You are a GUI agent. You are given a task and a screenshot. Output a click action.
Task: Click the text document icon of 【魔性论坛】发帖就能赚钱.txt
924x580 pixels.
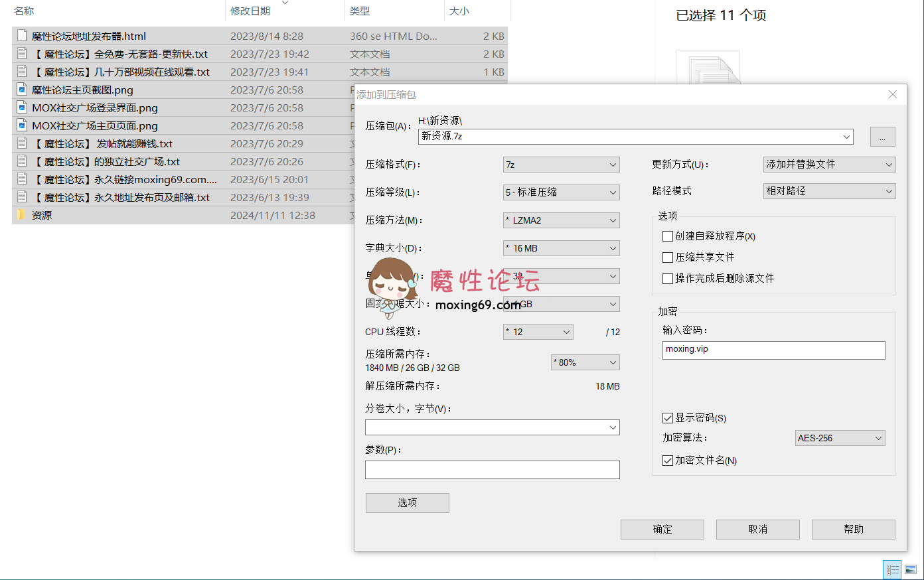pyautogui.click(x=21, y=143)
